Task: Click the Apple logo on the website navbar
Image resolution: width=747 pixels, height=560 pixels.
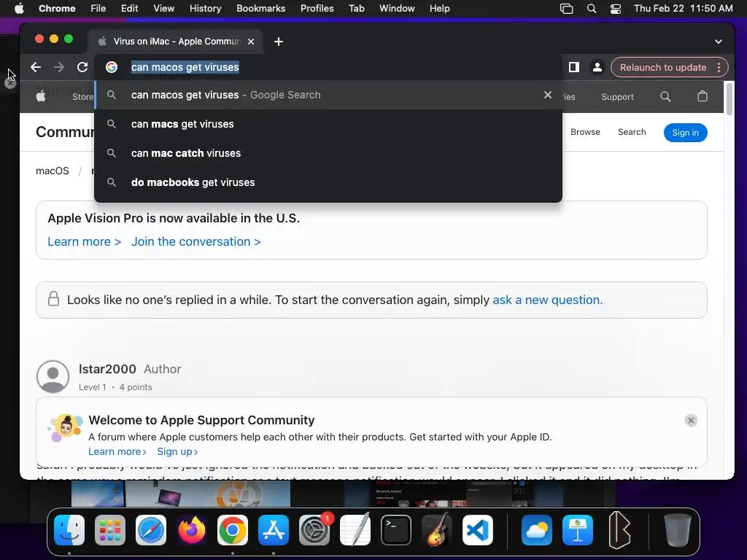Action: point(41,97)
